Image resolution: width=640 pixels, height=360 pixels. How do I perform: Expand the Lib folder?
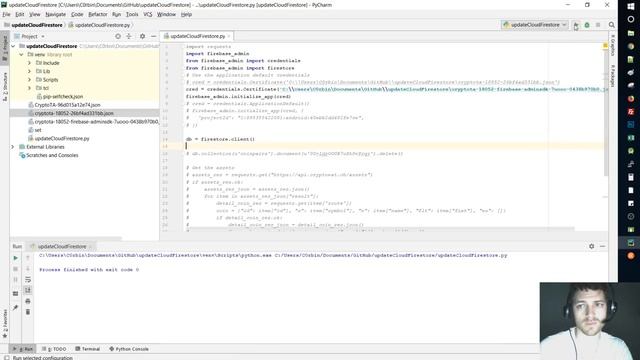point(29,71)
